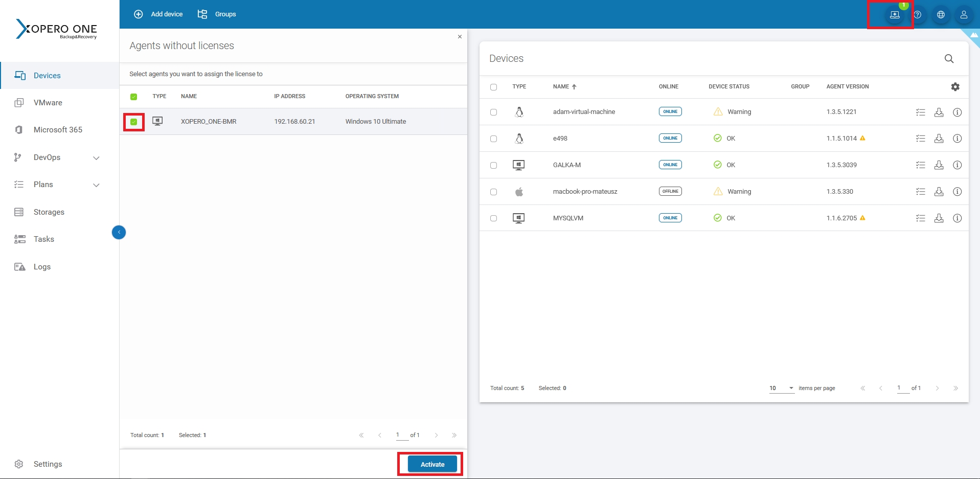The image size is (980, 479).
Task: Click the search icon in Devices panel
Action: pos(949,59)
